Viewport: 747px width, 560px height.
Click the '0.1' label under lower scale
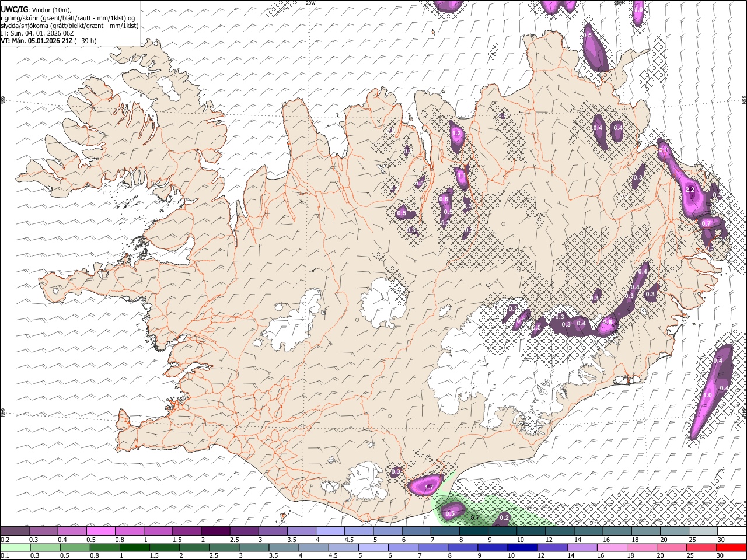[5, 555]
